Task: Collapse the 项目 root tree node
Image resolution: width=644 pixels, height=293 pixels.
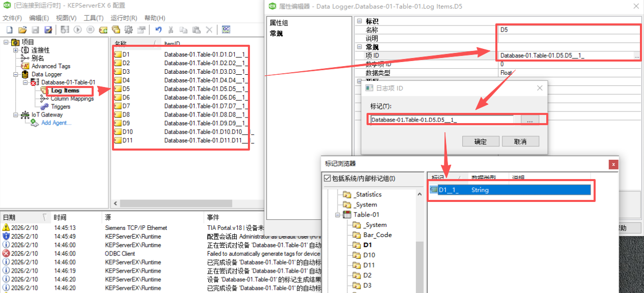Action: click(6, 42)
